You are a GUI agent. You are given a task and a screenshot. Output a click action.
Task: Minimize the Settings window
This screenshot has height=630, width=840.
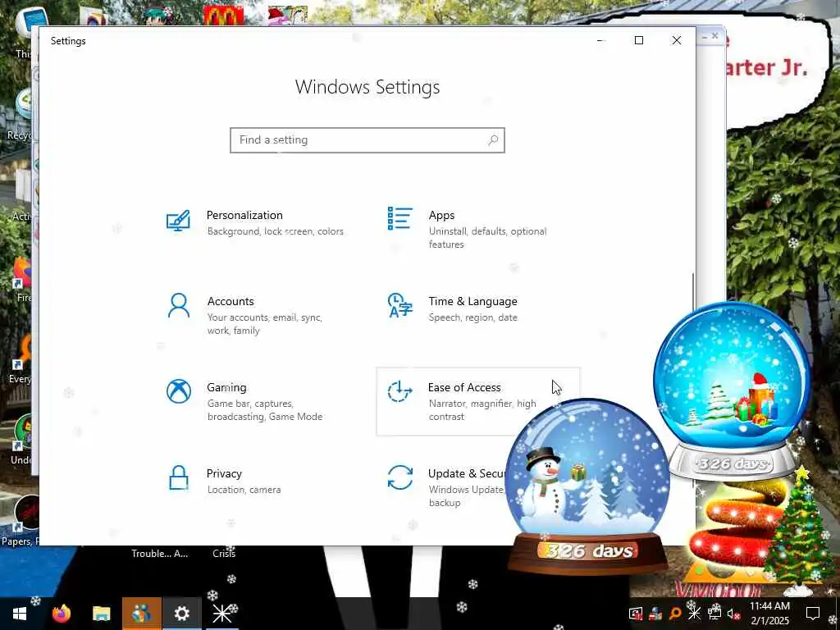click(601, 40)
